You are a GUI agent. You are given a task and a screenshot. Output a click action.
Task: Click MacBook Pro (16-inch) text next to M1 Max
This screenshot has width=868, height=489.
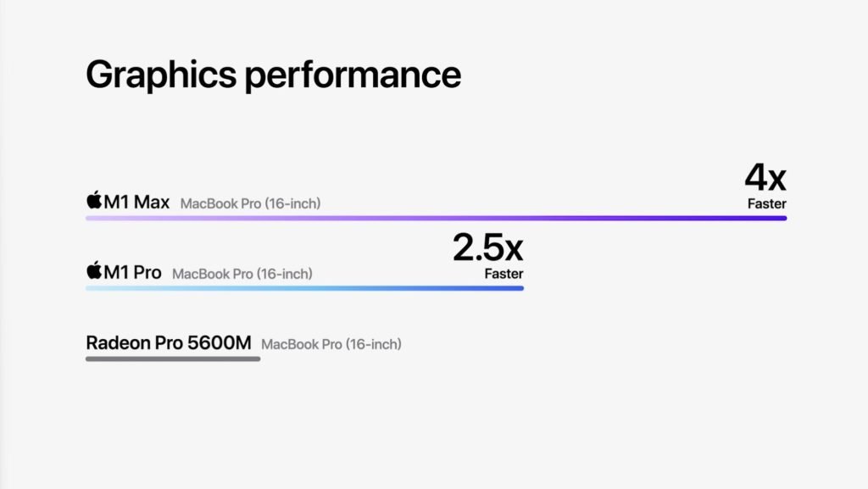click(x=251, y=203)
